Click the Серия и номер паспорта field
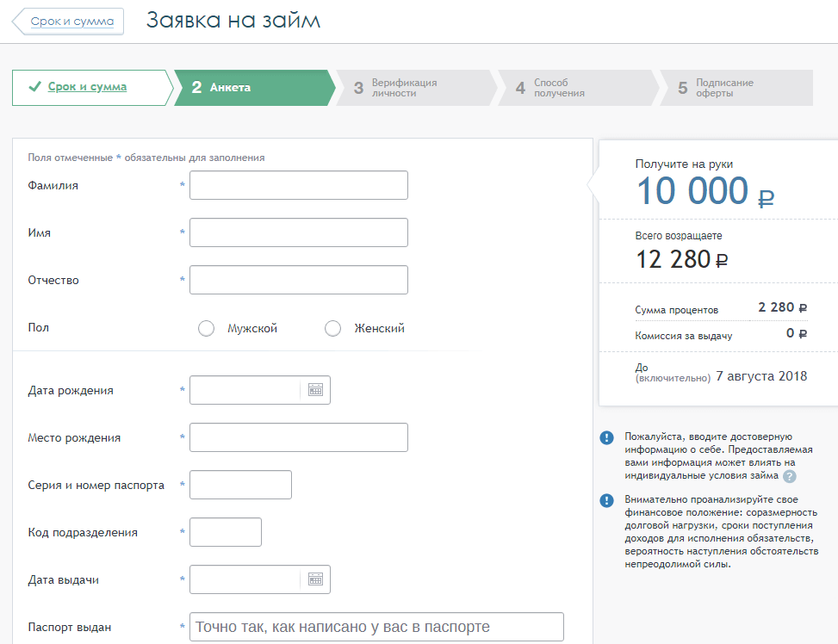Screen dimensions: 838x644 240,485
